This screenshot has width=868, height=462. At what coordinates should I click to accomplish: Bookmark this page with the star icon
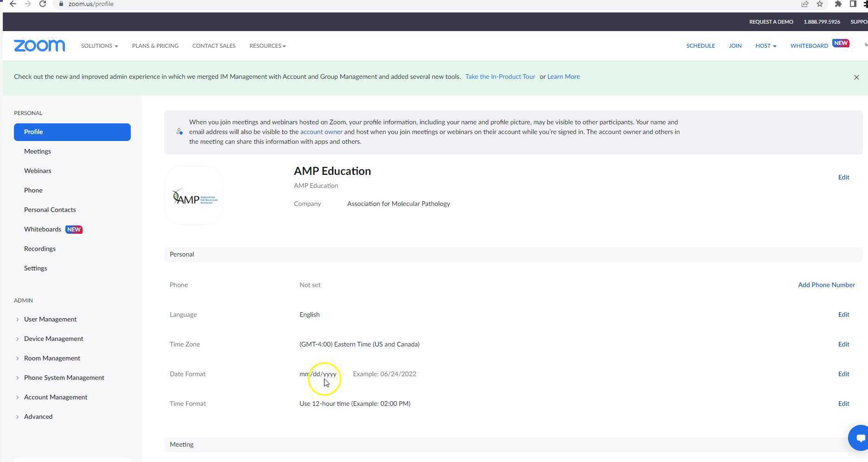point(820,4)
